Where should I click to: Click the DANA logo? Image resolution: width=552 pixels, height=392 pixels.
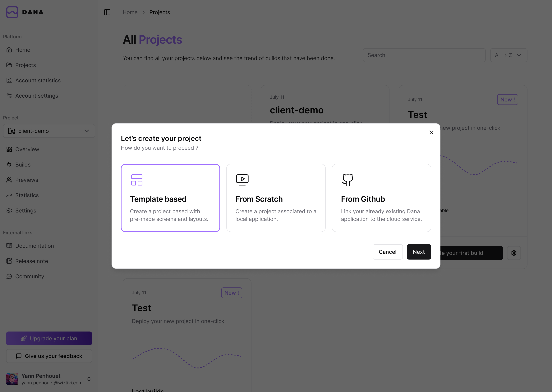click(25, 12)
